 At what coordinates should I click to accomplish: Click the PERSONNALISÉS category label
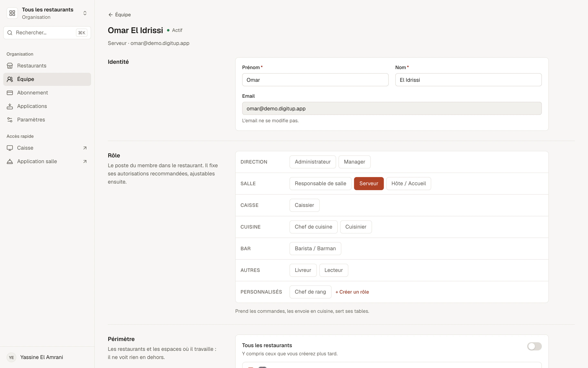point(261,292)
